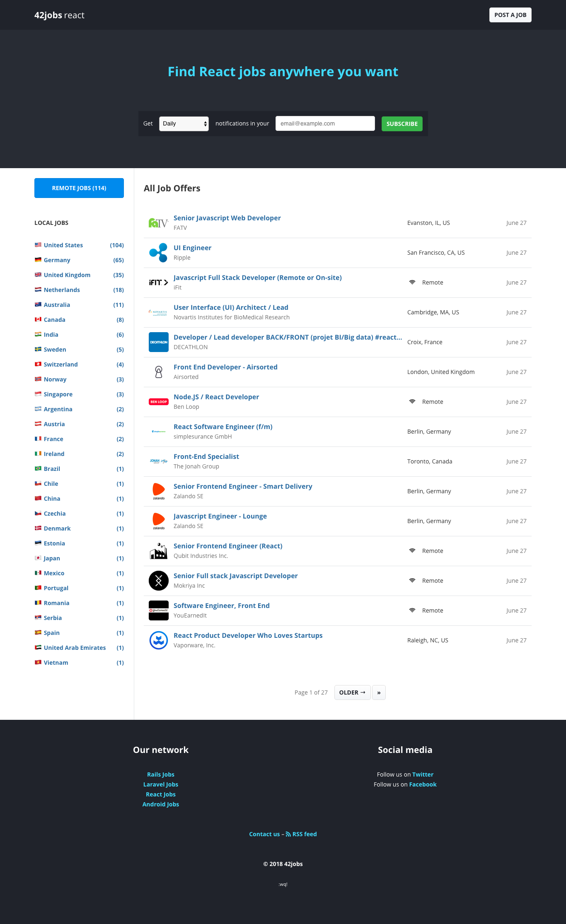Screen dimensions: 566x924
Task: Click the green Subscribe button
Action: pos(402,124)
